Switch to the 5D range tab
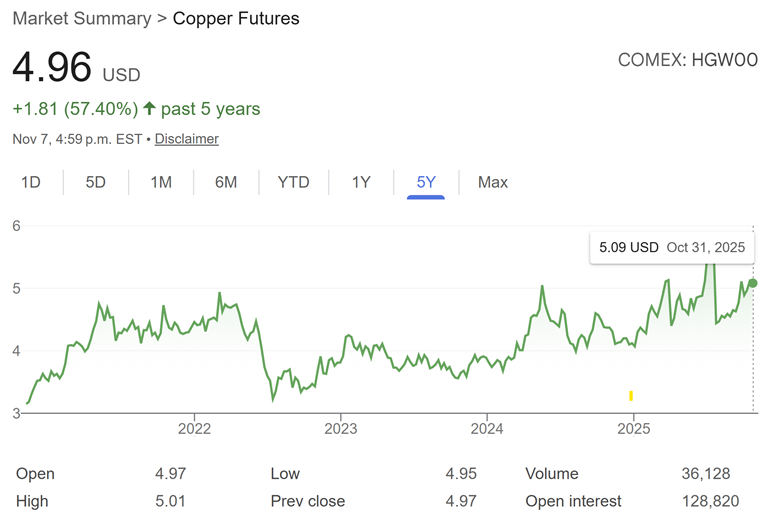Image resolution: width=780 pixels, height=518 pixels. (95, 182)
